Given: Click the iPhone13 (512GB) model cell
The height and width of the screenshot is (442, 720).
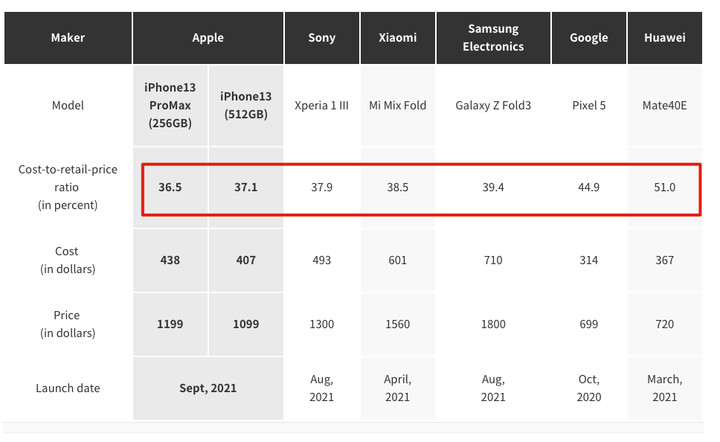Looking at the screenshot, I should 245,105.
